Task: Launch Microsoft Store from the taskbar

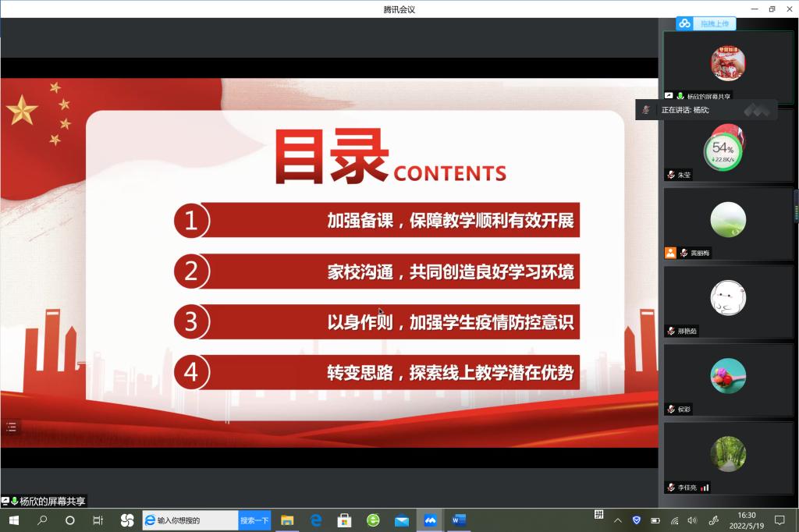Action: [344, 520]
